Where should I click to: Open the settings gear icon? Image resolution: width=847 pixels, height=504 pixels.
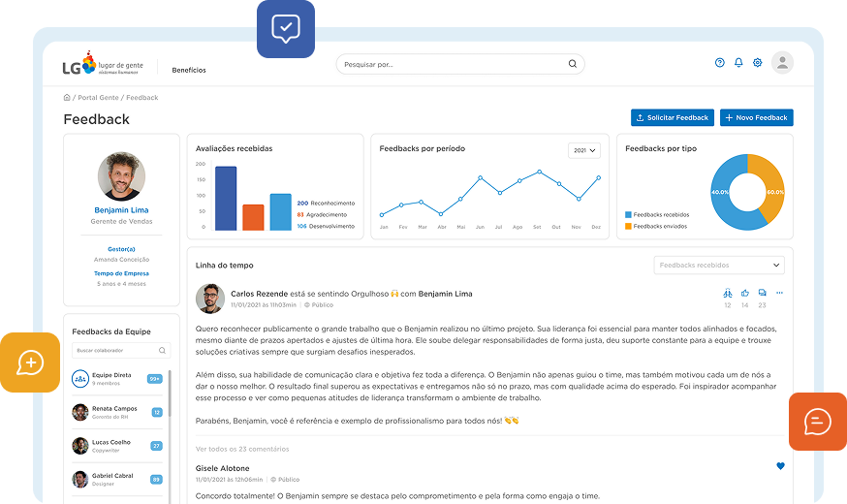click(758, 63)
